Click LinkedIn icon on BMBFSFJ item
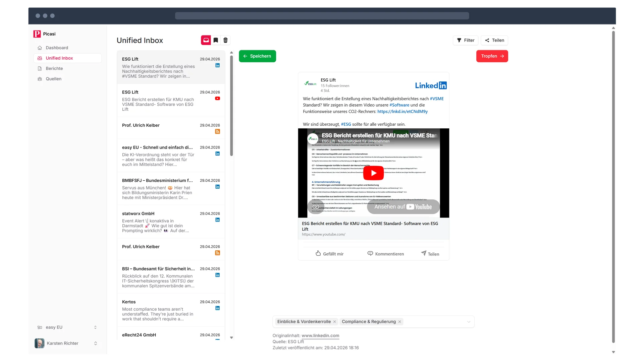Screen dimensions: 644x362 pos(217,187)
